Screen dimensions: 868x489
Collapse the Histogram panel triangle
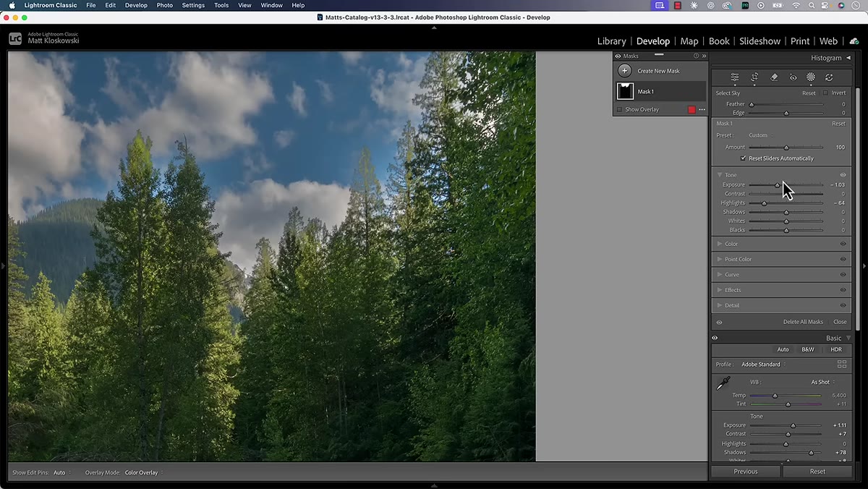848,58
